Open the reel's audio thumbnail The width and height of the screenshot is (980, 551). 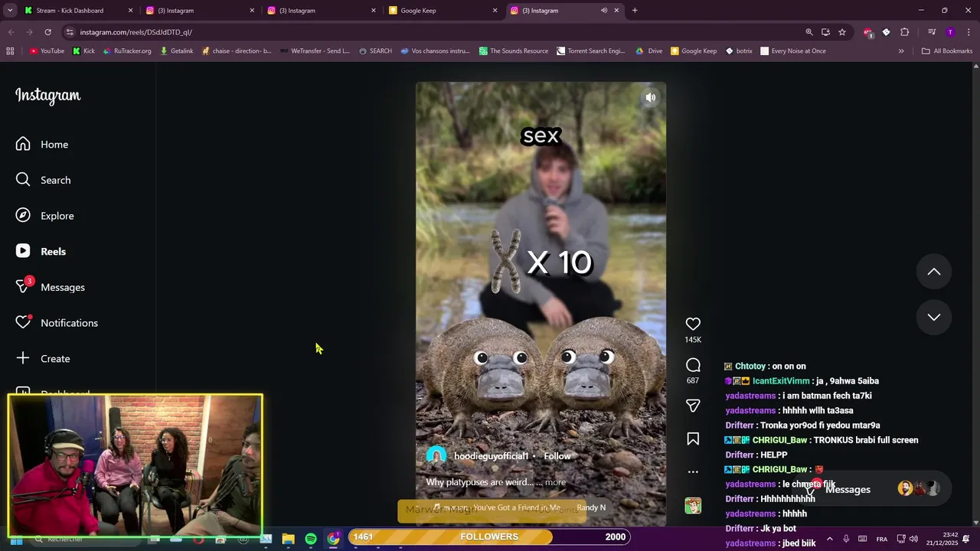tap(693, 506)
